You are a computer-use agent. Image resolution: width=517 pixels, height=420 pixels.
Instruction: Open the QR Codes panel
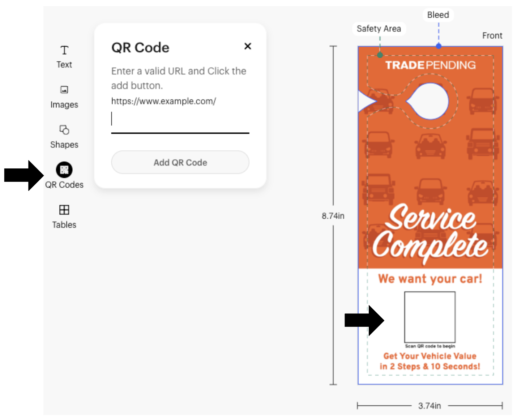64,176
